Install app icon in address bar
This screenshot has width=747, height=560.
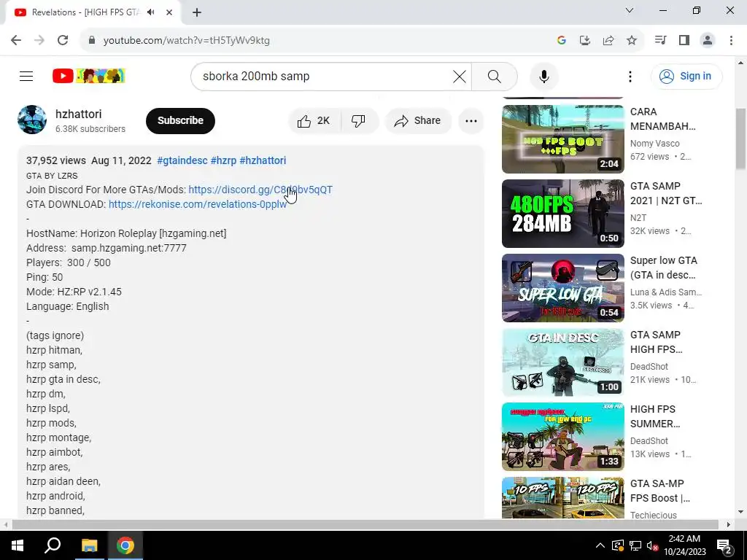[585, 41]
